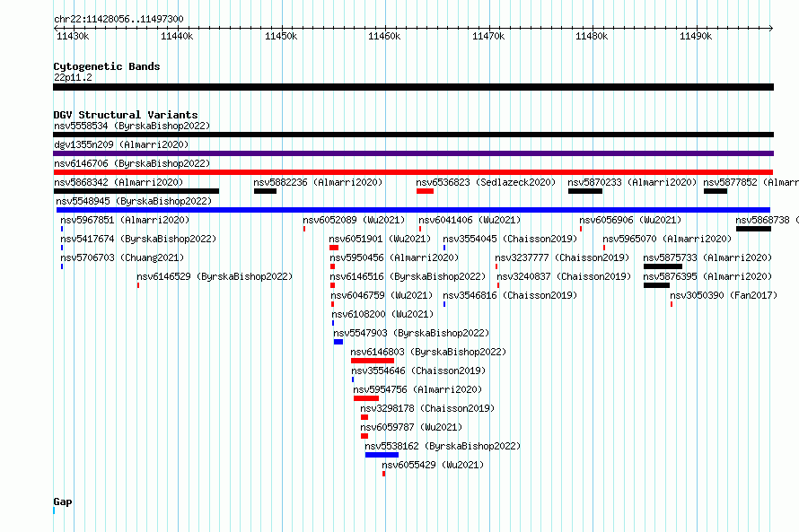Open the nsv6146706 (ByrskaBishop2022) label
Viewport: 799px width, 532px height.
click(132, 163)
